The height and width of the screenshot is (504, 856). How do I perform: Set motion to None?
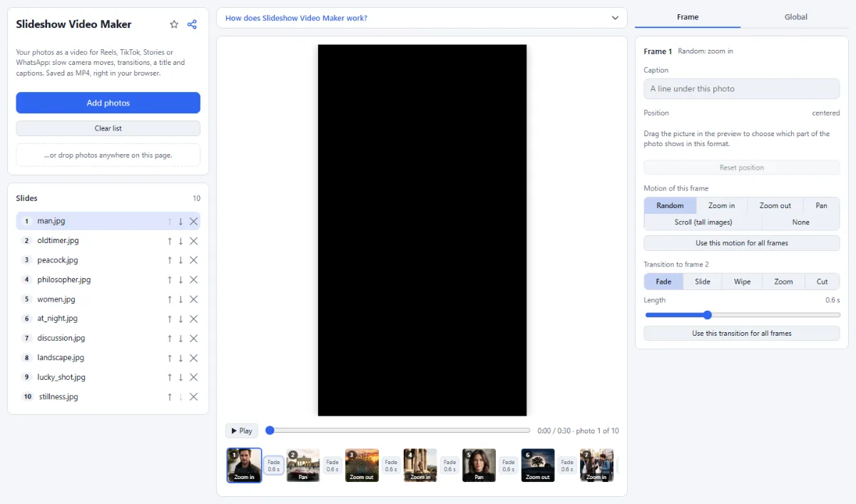point(801,222)
